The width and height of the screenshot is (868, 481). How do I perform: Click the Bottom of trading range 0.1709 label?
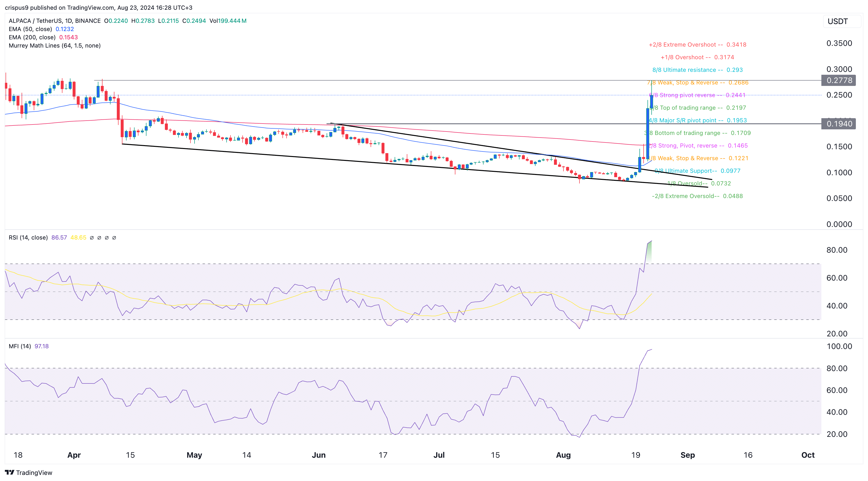pos(698,133)
